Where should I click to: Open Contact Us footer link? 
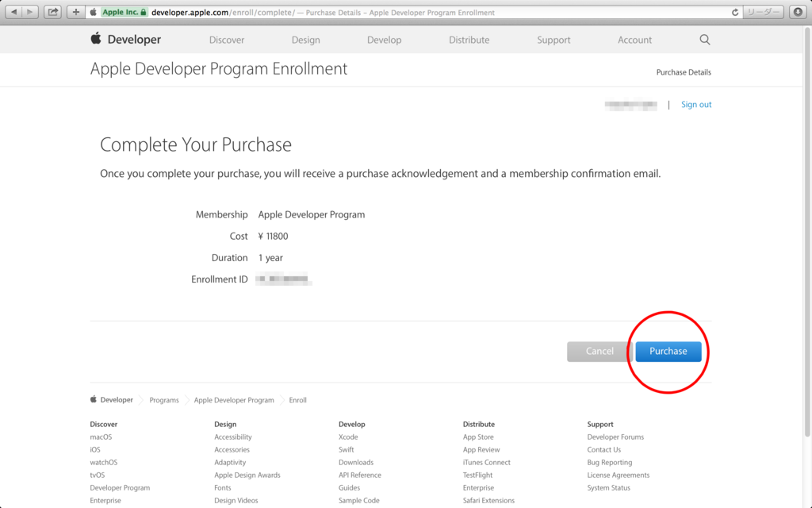(603, 449)
